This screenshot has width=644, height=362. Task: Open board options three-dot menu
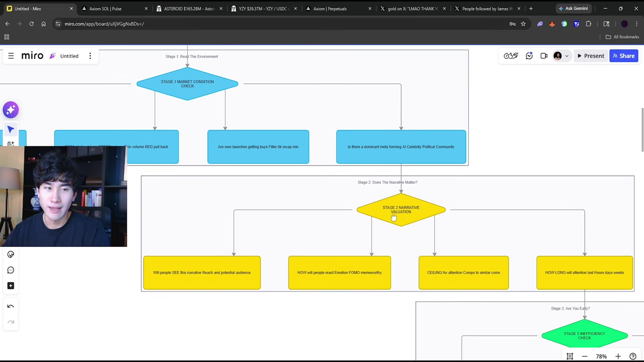[90, 56]
